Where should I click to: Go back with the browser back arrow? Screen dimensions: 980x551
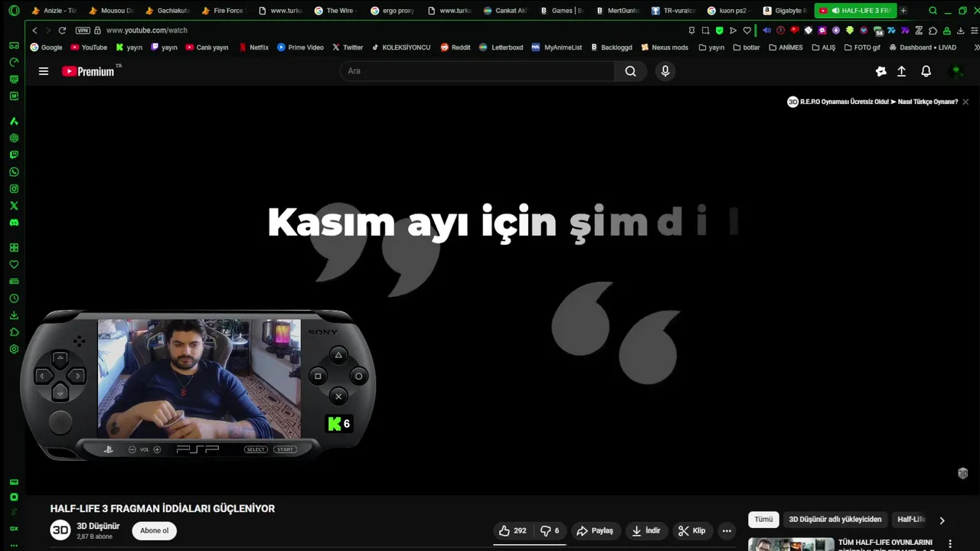pyautogui.click(x=34, y=30)
